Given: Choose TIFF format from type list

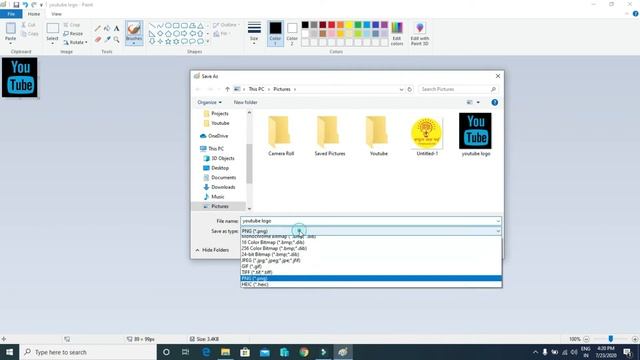Looking at the screenshot, I should click(371, 272).
